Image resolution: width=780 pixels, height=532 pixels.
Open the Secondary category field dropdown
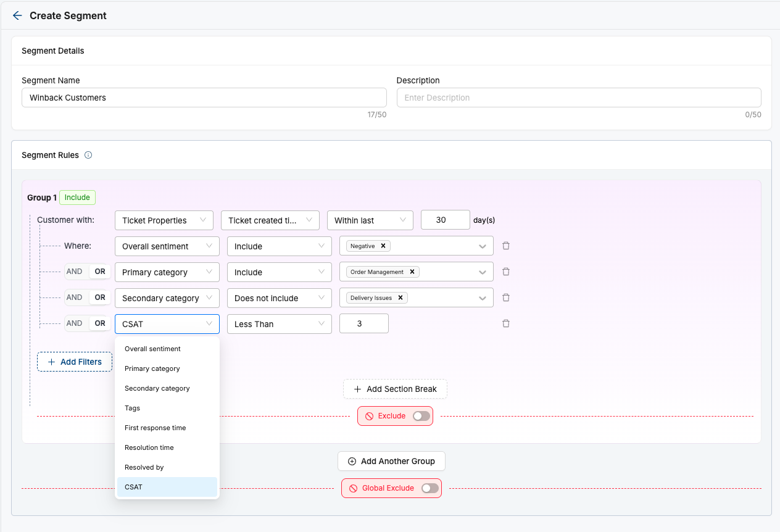pos(167,298)
